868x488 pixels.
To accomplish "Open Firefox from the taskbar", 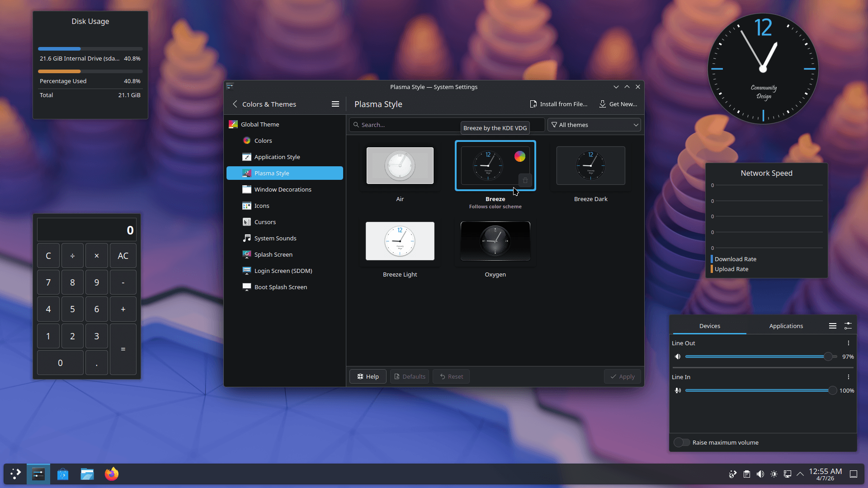I will [111, 474].
